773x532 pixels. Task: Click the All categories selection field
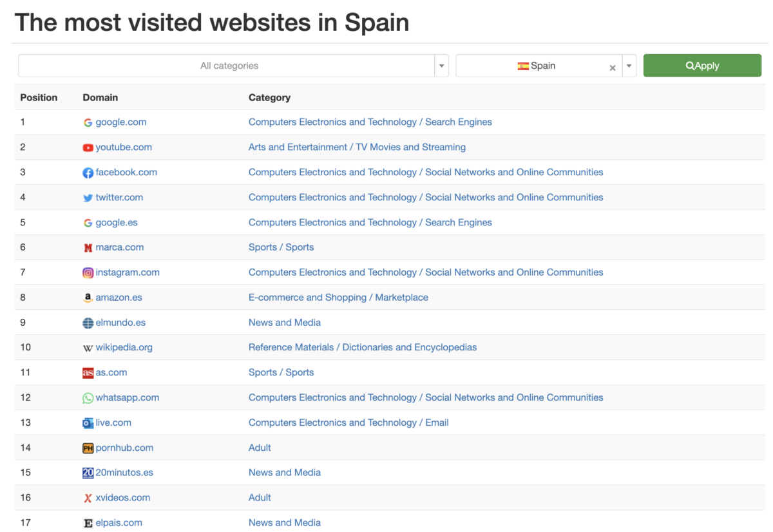[x=227, y=66]
